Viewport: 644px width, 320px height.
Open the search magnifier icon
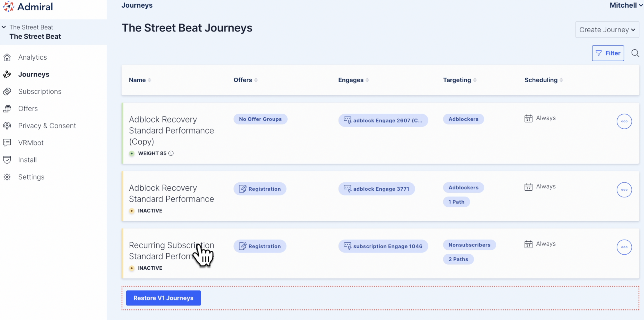coord(635,53)
